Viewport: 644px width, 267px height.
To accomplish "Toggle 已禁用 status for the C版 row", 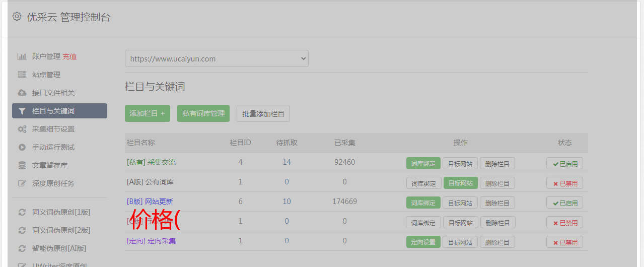I will click(x=564, y=222).
